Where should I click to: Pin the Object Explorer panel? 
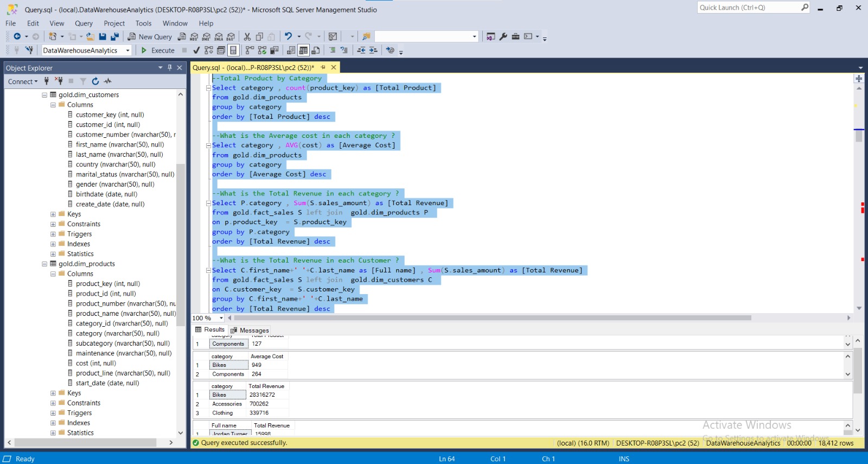[x=170, y=68]
